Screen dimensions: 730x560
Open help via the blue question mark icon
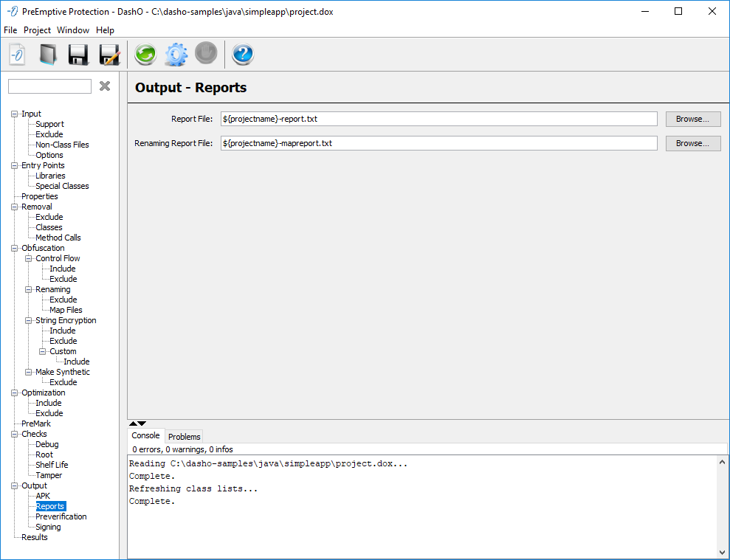243,55
